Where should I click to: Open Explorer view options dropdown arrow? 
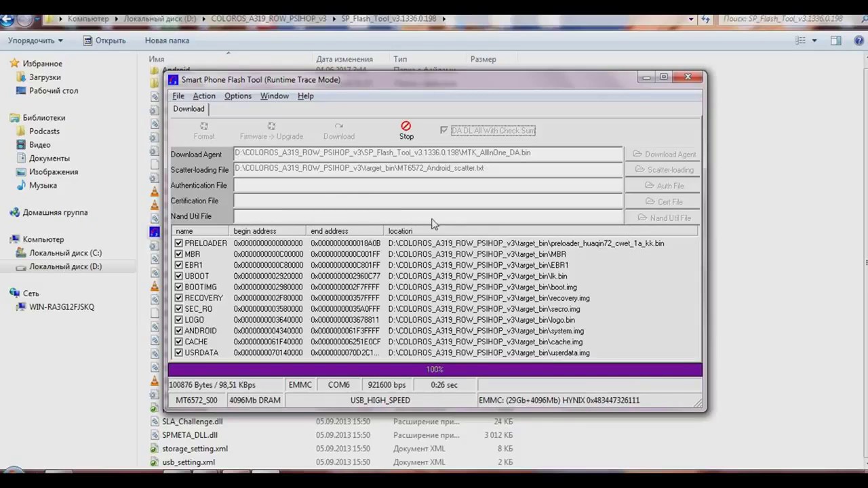[x=814, y=41]
